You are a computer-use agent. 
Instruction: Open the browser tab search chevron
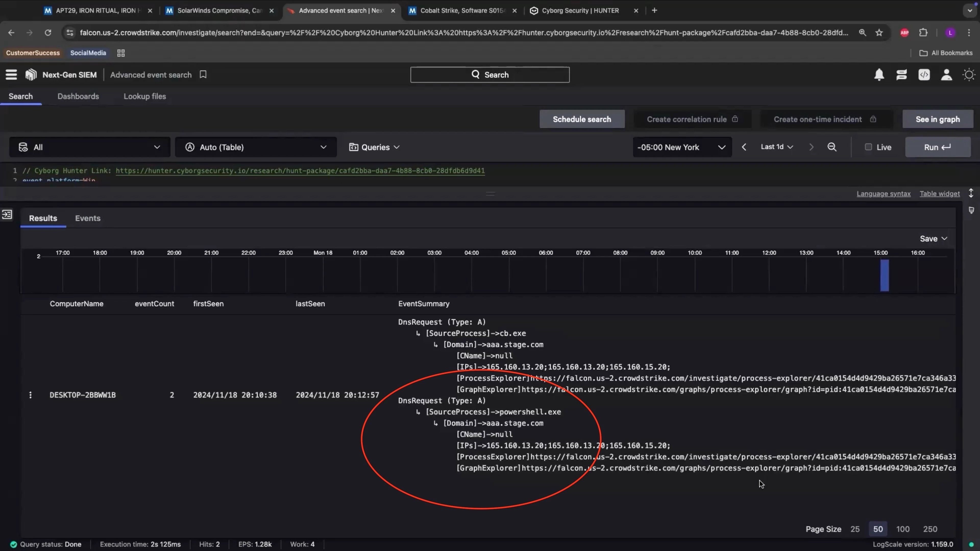click(970, 11)
